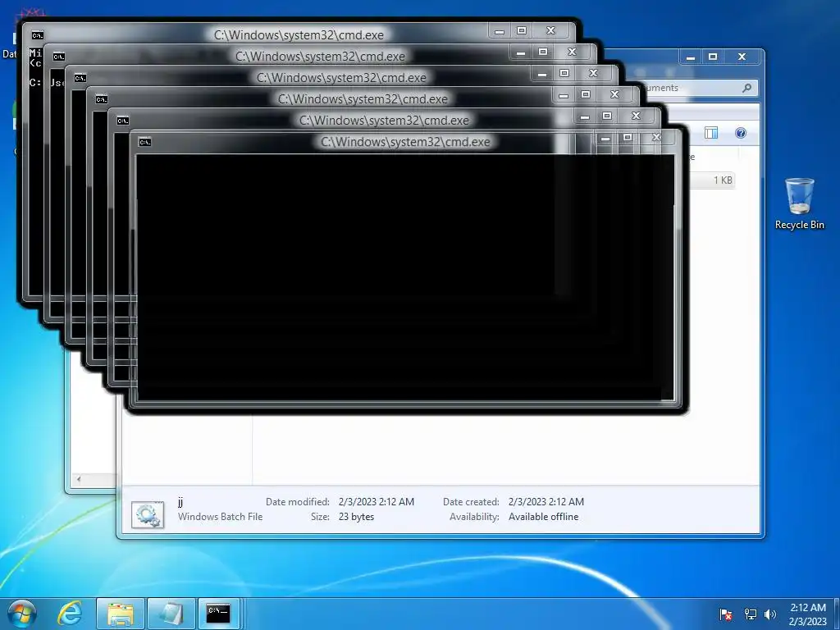The height and width of the screenshot is (630, 840).
Task: Click the frontmost cmd.exe title bar text
Action: [405, 142]
